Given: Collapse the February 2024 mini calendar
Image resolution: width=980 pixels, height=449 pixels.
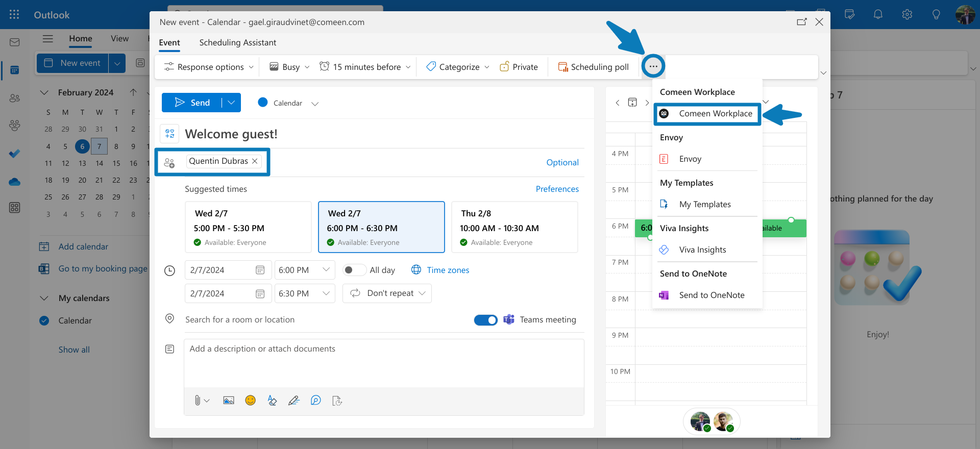Looking at the screenshot, I should pyautogui.click(x=44, y=92).
